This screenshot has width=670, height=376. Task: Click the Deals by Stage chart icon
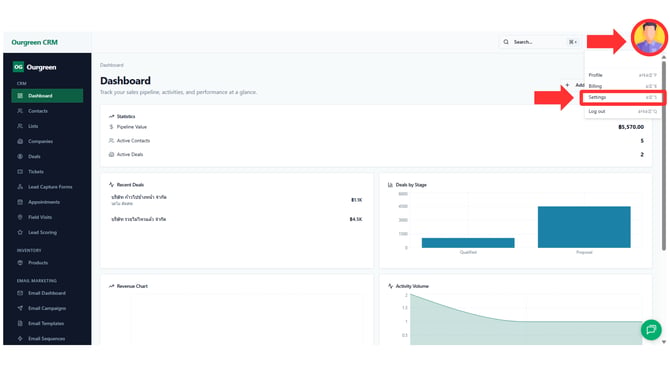pyautogui.click(x=390, y=185)
